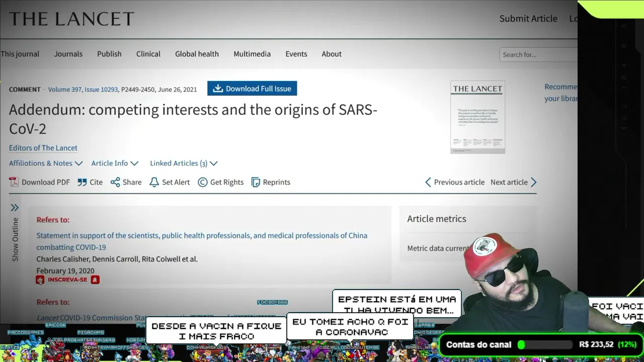Expand the Show Outline double-chevron

[15, 208]
